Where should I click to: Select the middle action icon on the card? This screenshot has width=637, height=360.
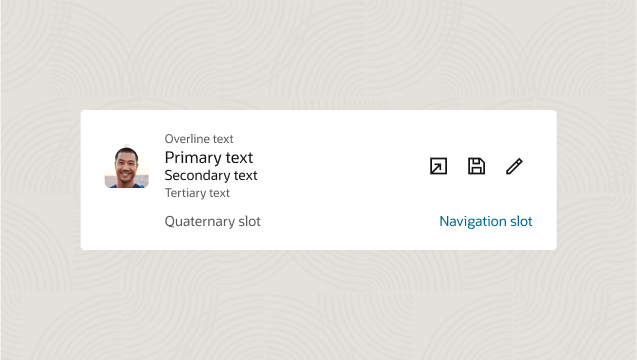coord(476,166)
